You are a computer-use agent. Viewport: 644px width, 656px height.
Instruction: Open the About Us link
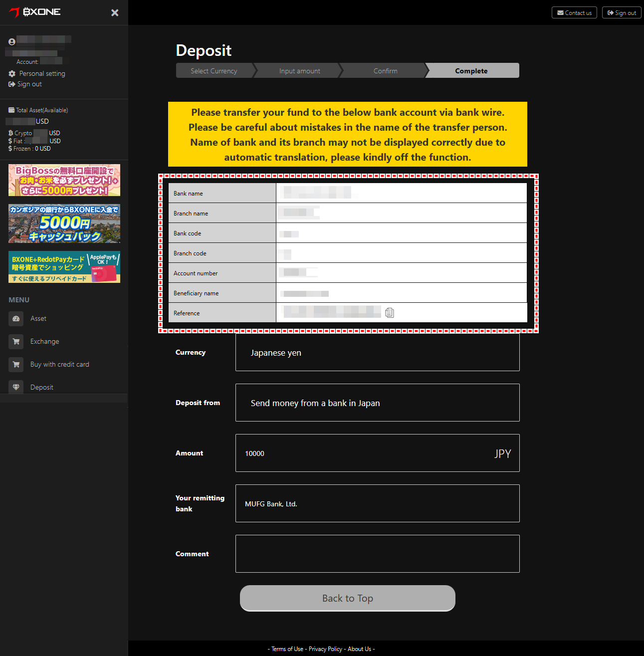click(359, 649)
